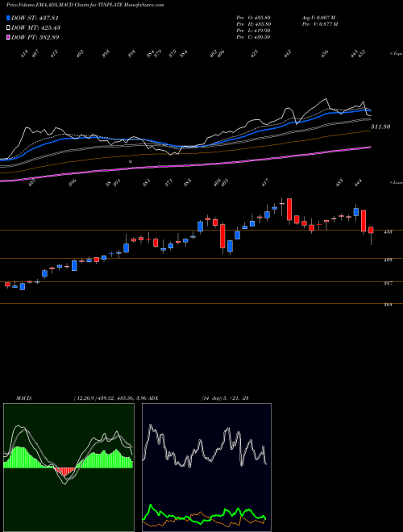The height and width of the screenshot is (532, 403).
Task: Click the blue DOW ST legend swatch
Action: 8,18
